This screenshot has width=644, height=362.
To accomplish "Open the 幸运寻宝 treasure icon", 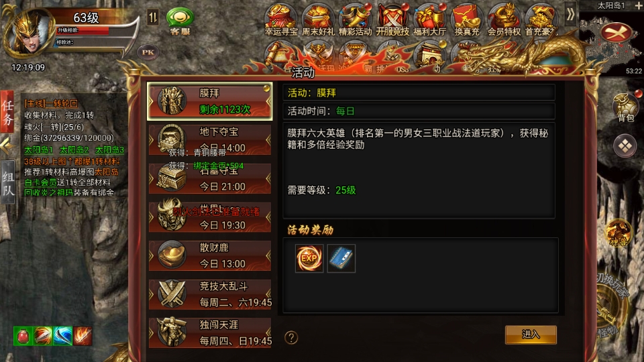I will 281,19.
